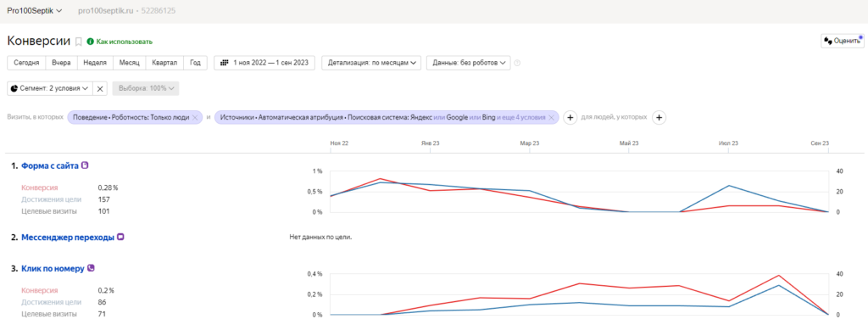The width and height of the screenshot is (868, 319).
Task: Add a people condition with plus button
Action: pos(659,117)
